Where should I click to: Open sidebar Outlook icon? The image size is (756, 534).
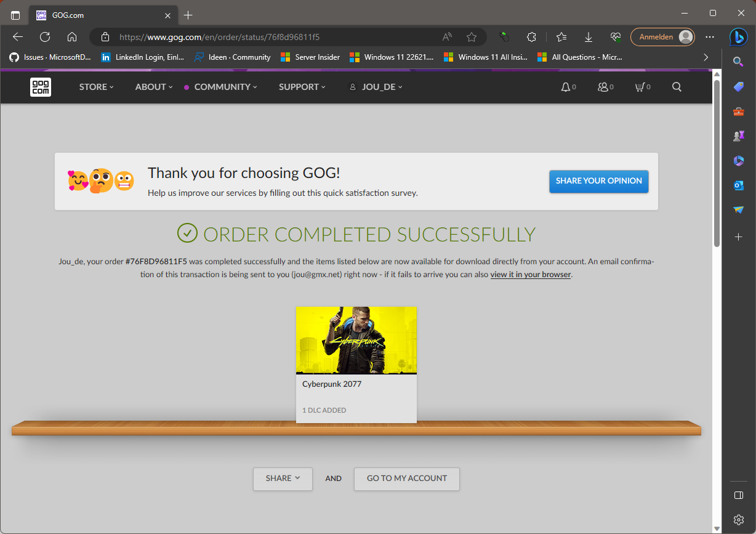coord(739,185)
